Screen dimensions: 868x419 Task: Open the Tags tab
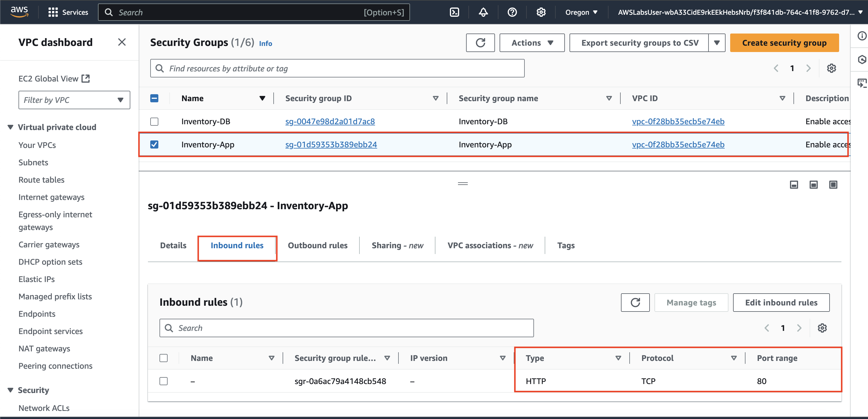566,245
